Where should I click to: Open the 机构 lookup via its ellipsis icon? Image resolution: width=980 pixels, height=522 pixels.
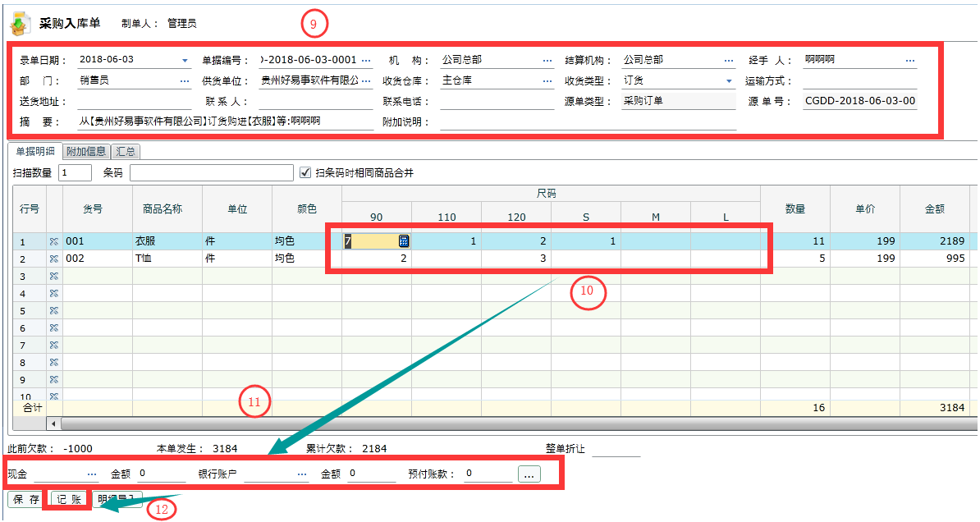coord(547,59)
